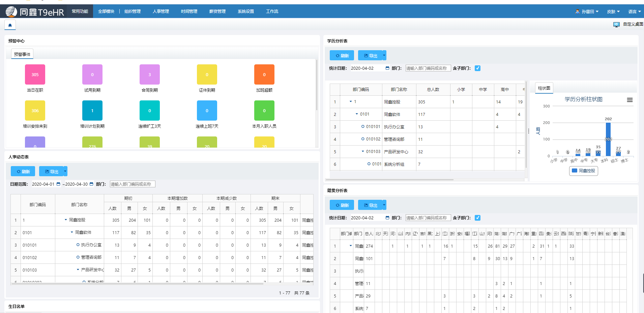Click the pink 当日在职 tile
644x313 pixels.
point(35,74)
